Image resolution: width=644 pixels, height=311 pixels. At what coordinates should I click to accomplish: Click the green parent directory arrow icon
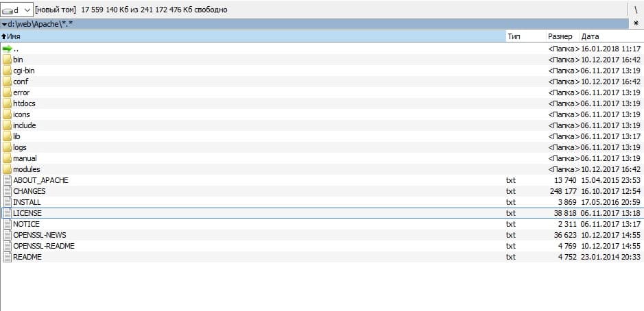7,49
